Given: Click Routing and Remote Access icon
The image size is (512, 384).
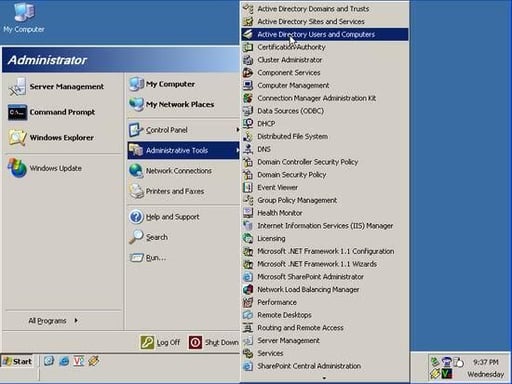Looking at the screenshot, I should [x=248, y=328].
